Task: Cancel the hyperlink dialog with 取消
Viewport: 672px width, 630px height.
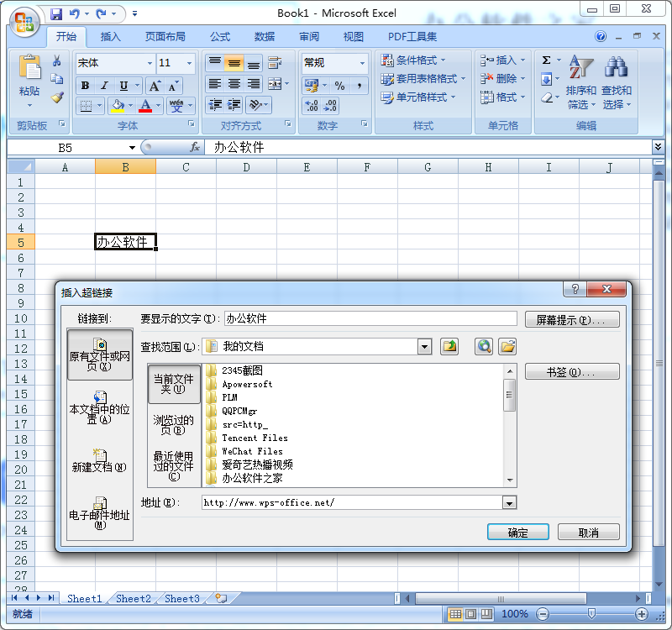Action: tap(588, 533)
